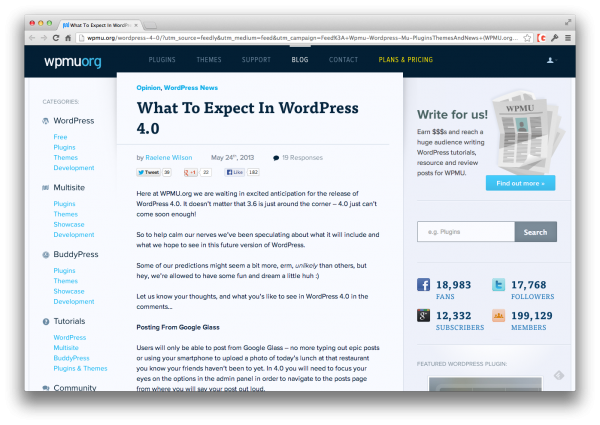
Task: Open the BuddyPress link under Tutorials
Action: [x=71, y=358]
